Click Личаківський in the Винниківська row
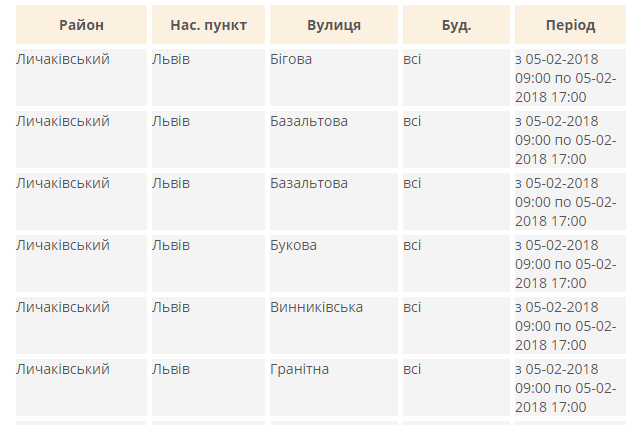 63,307
